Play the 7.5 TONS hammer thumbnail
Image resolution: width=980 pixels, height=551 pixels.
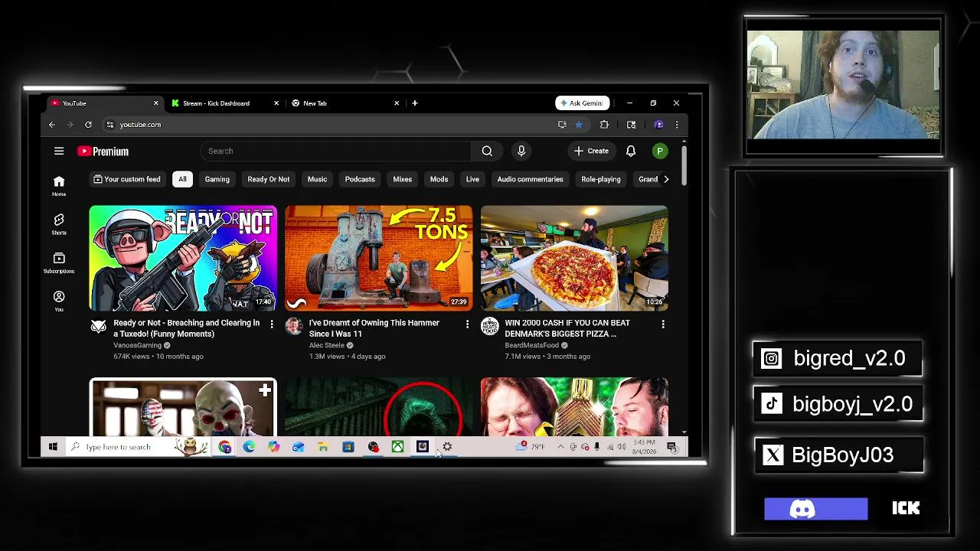[x=379, y=258]
